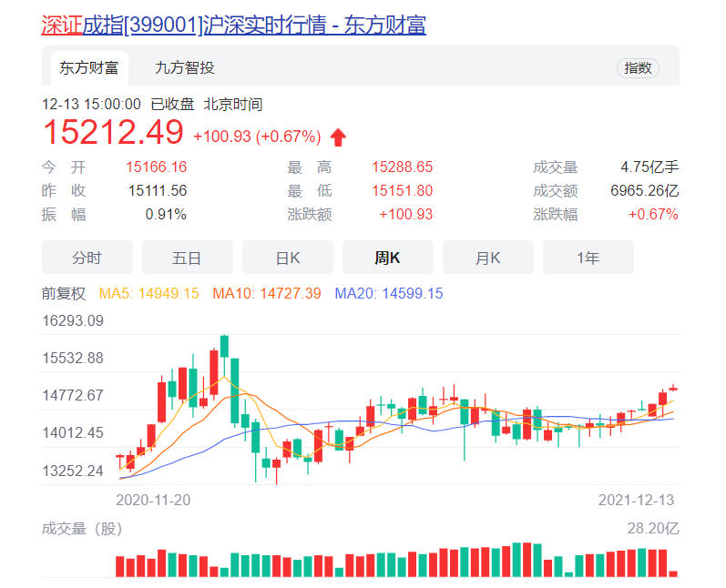Viewport: 726px width, 588px height.
Task: Click the current price 15212.49
Action: pos(114,134)
